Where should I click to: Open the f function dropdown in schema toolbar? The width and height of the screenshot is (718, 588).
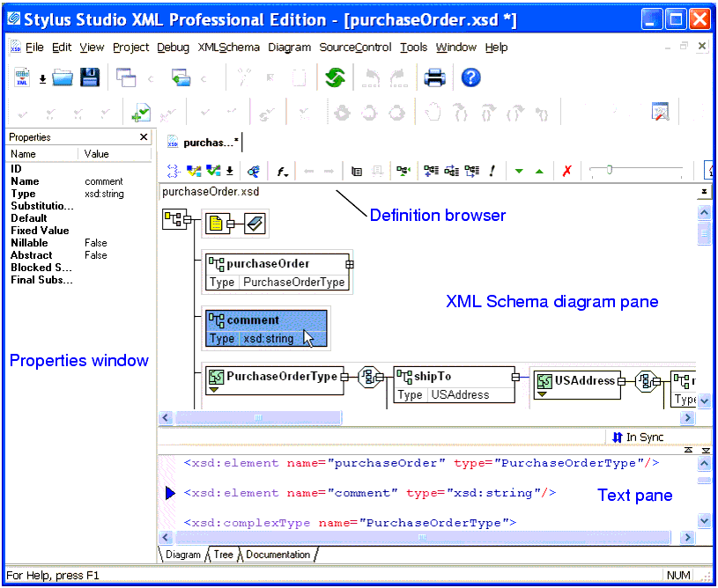(282, 171)
